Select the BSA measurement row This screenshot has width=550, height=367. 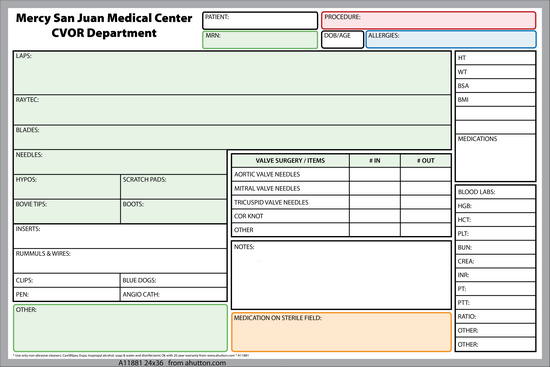(495, 86)
